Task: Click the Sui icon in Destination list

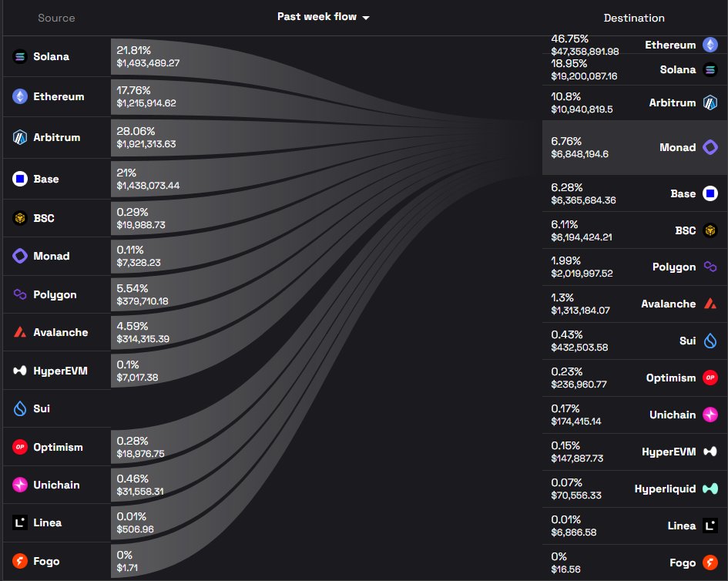Action: click(710, 341)
